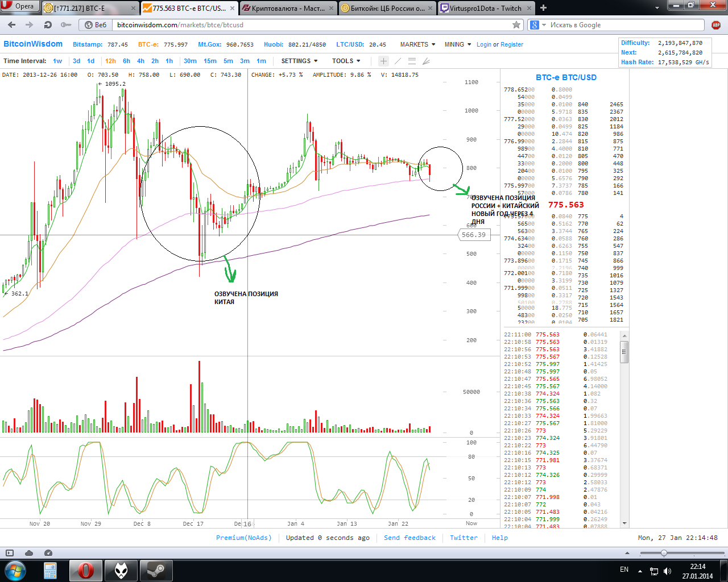
Task: Expand the MARKETS dropdown
Action: [417, 44]
